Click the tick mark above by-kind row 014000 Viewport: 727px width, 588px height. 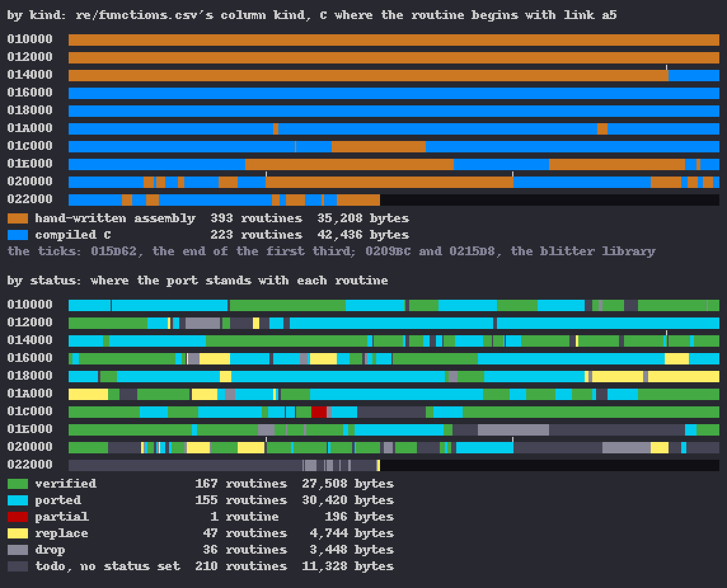tap(667, 68)
